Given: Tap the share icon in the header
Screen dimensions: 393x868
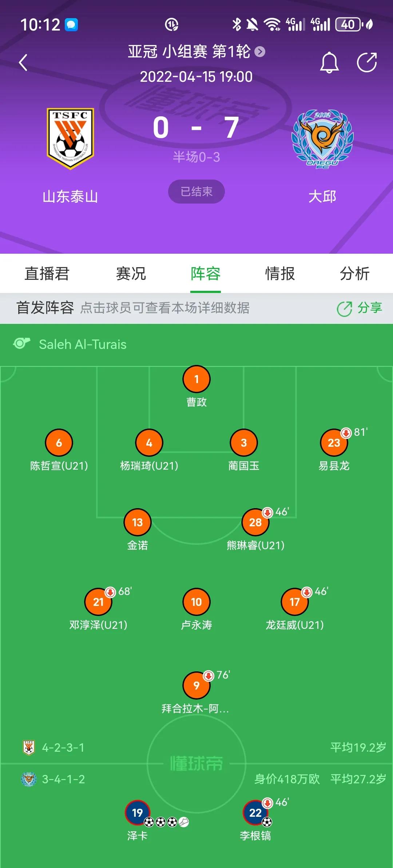Looking at the screenshot, I should [366, 63].
